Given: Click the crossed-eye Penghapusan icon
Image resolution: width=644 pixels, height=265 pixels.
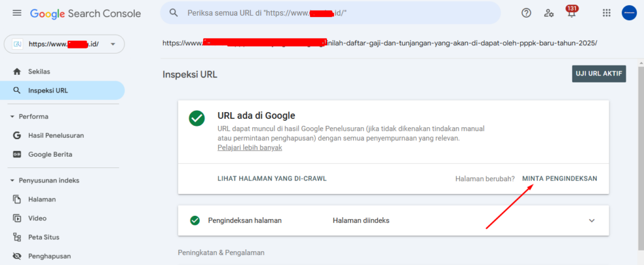Looking at the screenshot, I should point(17,256).
